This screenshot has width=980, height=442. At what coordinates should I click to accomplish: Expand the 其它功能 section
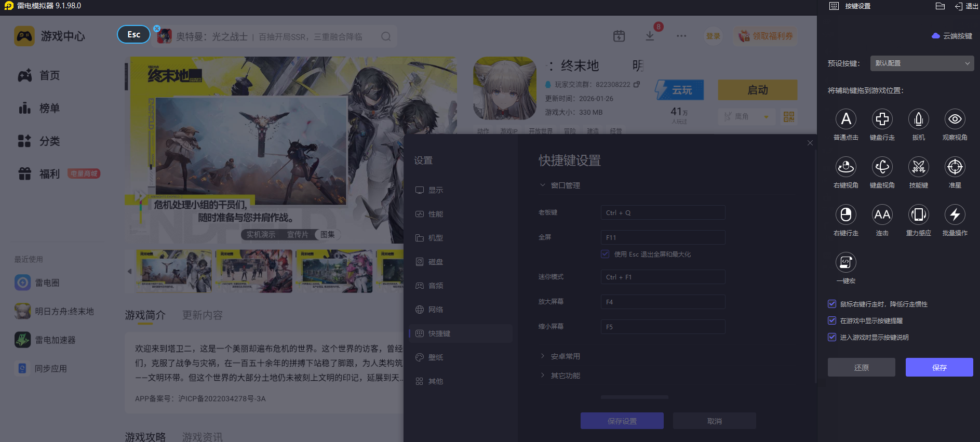(x=543, y=375)
